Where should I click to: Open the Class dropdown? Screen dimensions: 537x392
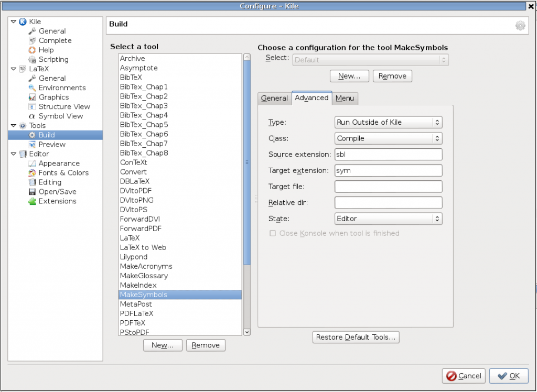click(389, 138)
